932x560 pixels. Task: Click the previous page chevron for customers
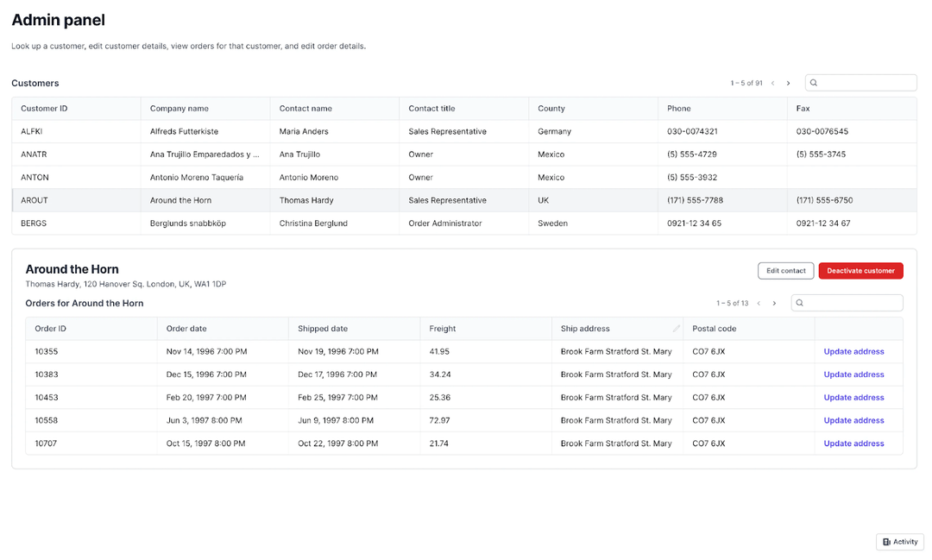pyautogui.click(x=772, y=82)
